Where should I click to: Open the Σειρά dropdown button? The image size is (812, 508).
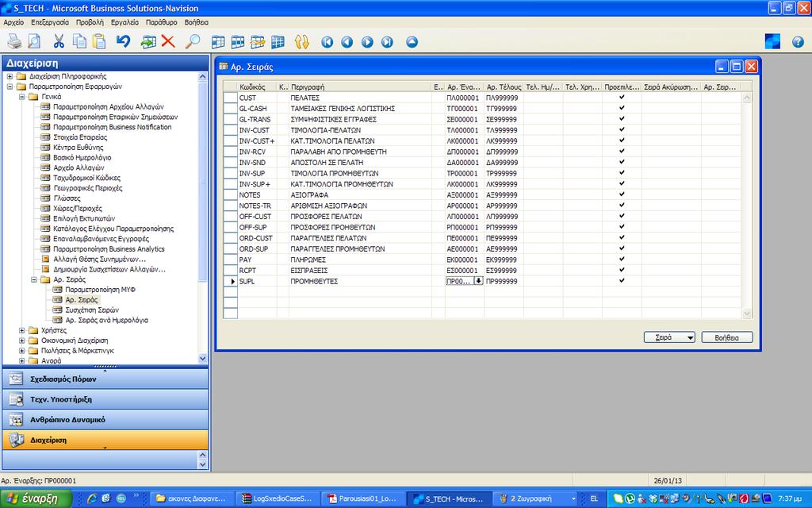pyautogui.click(x=669, y=337)
